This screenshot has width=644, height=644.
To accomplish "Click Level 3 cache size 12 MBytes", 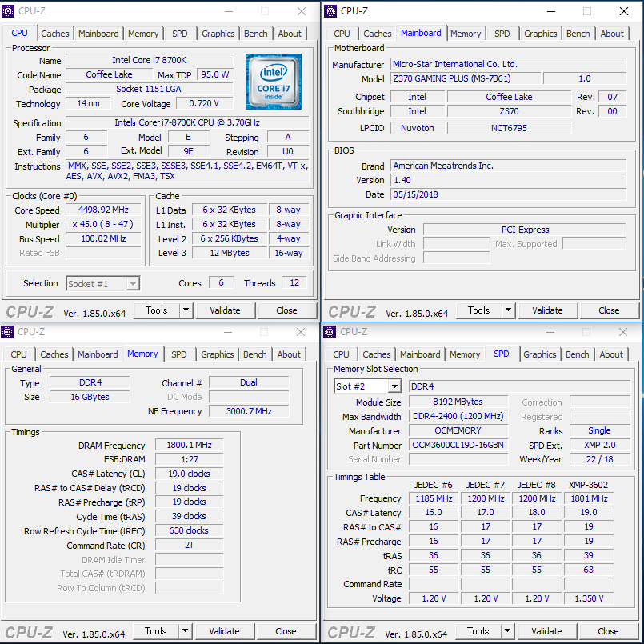I will (230, 253).
